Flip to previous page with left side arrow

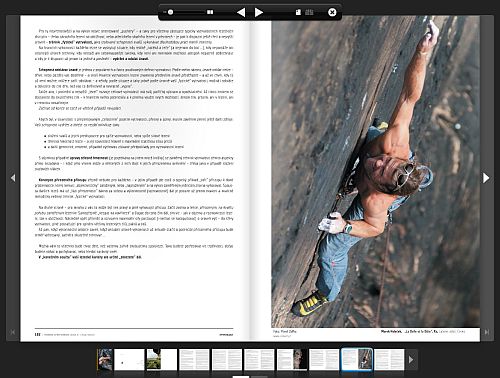coord(13,178)
